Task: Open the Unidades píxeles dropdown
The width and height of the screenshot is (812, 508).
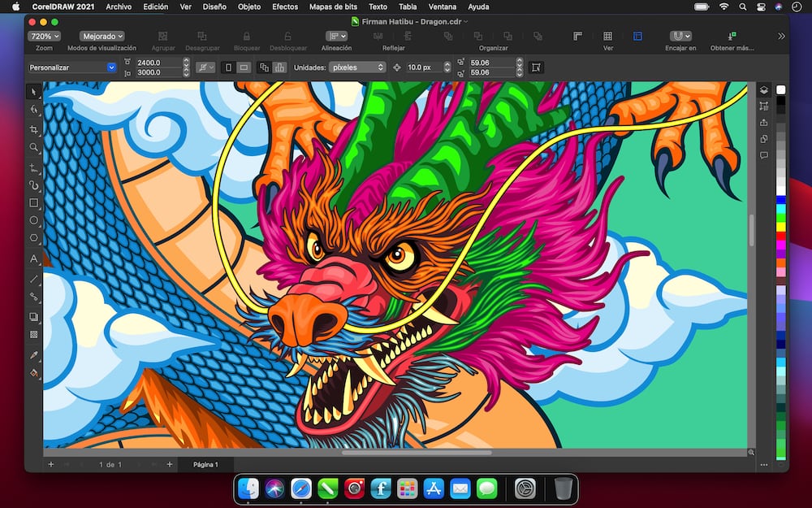Action: [357, 67]
